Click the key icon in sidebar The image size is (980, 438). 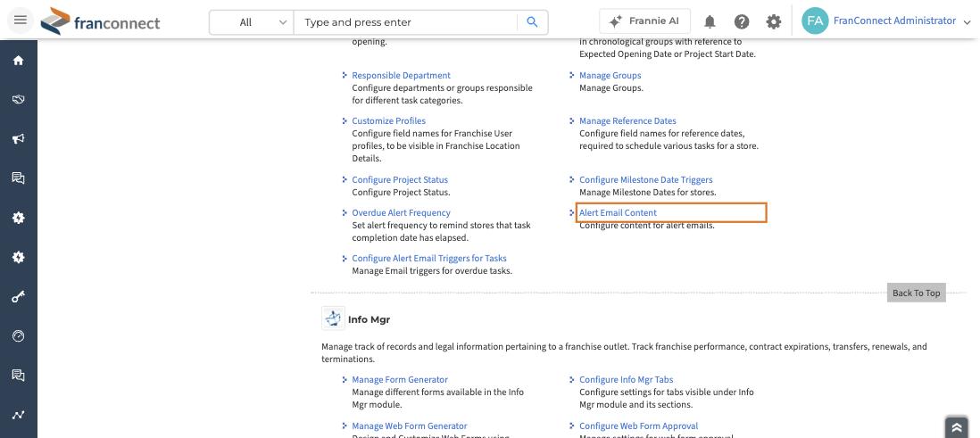18,297
